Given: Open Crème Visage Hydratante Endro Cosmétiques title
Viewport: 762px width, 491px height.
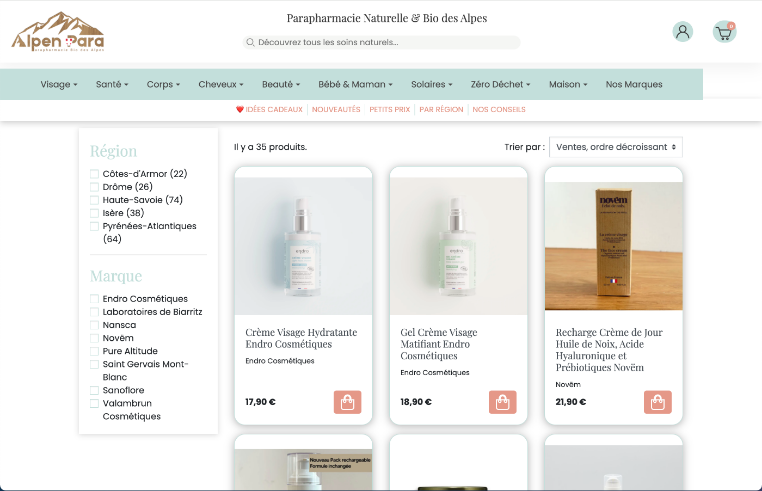Looking at the screenshot, I should pos(301,338).
